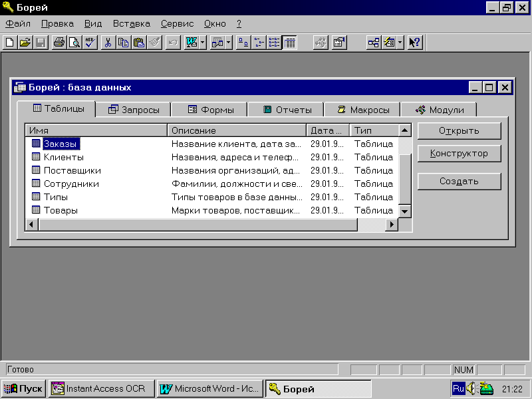Click the Copy toolbar icon
Screen dimensions: 532x399
click(x=123, y=43)
